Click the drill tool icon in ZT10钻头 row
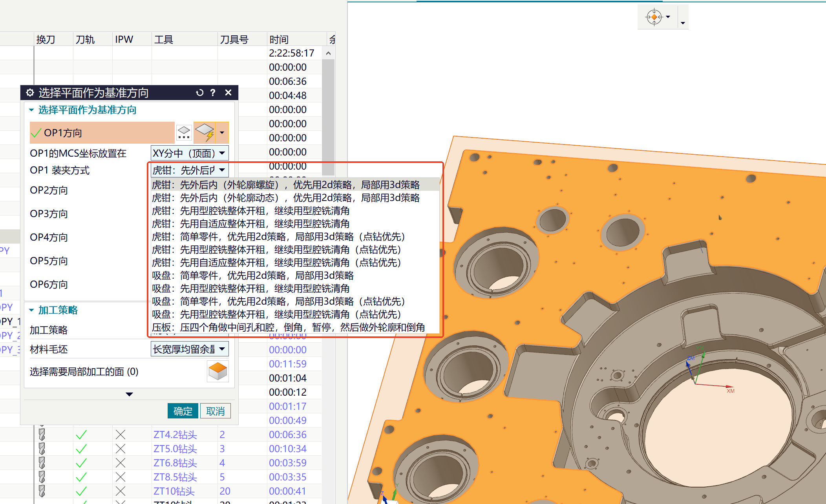This screenshot has width=826, height=504. tap(42, 491)
